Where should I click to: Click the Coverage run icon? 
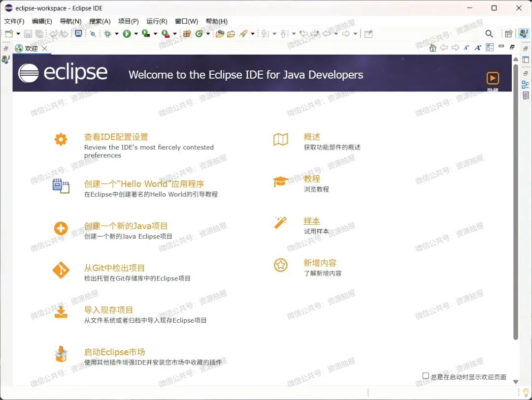point(146,33)
